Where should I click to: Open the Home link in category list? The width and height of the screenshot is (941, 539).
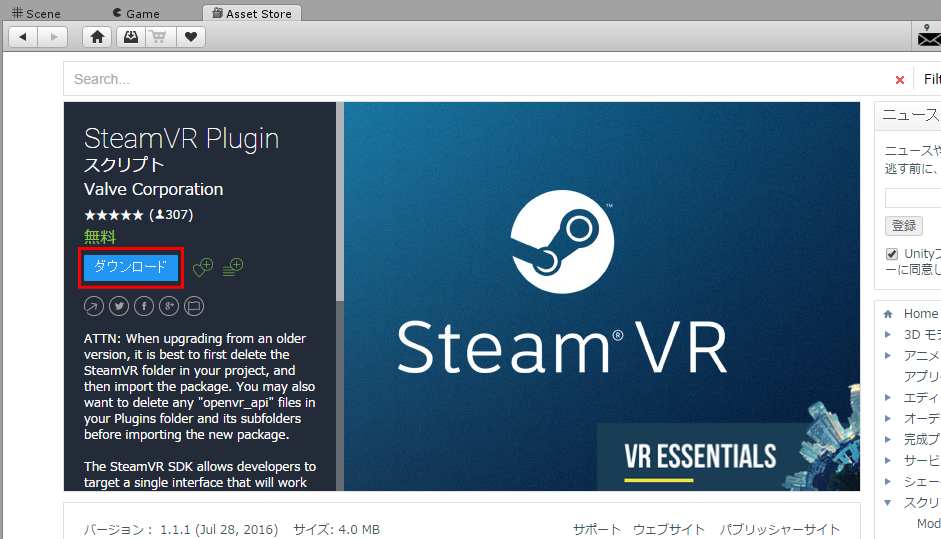click(921, 314)
